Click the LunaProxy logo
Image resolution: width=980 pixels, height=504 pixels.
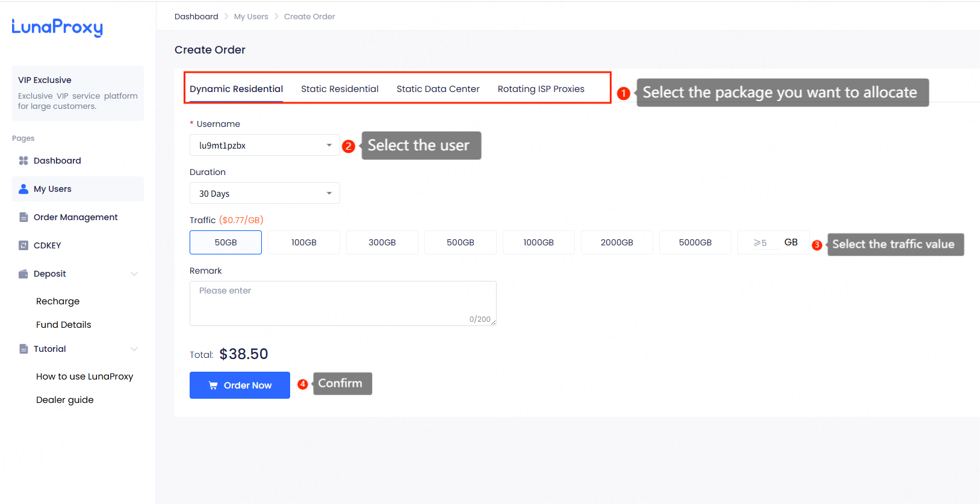[x=57, y=27]
